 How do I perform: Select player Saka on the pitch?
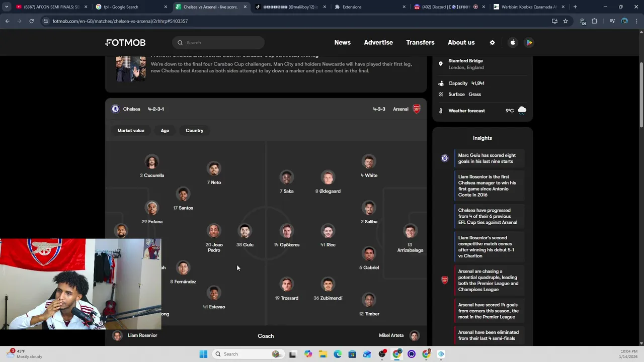coord(287,183)
